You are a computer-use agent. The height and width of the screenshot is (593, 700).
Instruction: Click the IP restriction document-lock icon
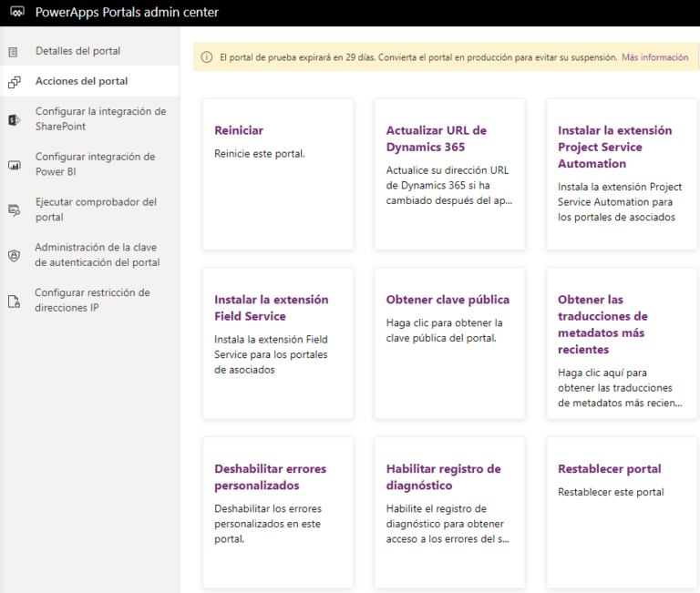(x=15, y=302)
